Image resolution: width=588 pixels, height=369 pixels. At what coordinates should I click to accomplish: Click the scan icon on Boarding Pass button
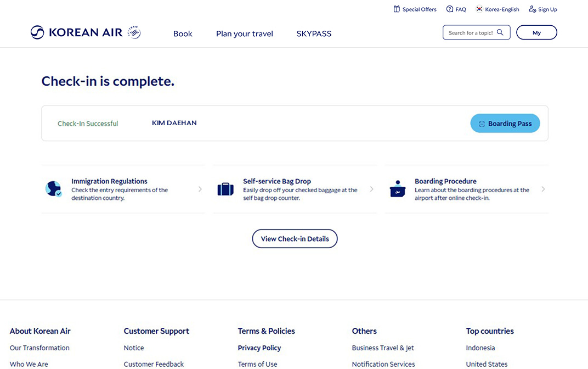coord(482,124)
